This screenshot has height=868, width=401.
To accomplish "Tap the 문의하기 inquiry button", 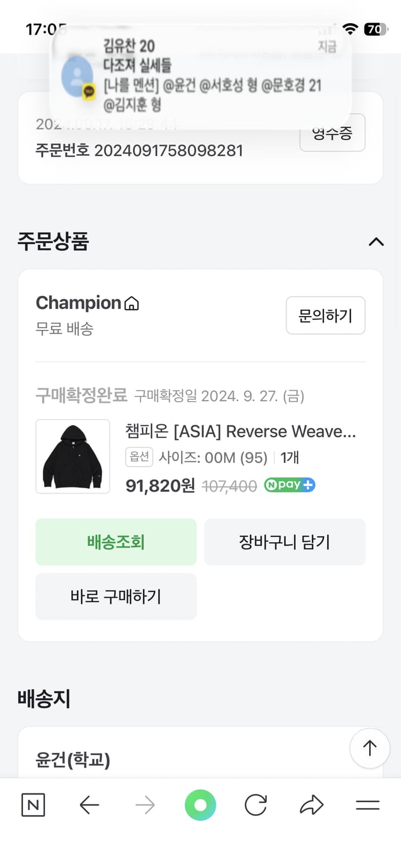I will 325,315.
